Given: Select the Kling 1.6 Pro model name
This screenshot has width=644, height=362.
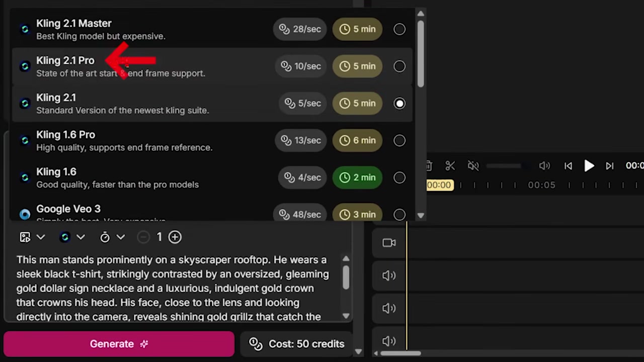Looking at the screenshot, I should click(x=65, y=135).
